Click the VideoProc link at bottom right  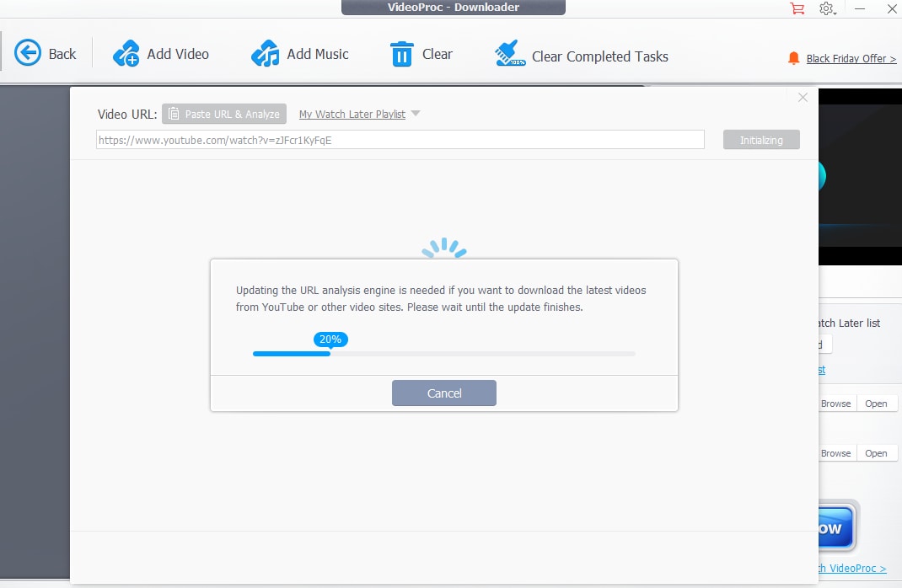pyautogui.click(x=852, y=568)
